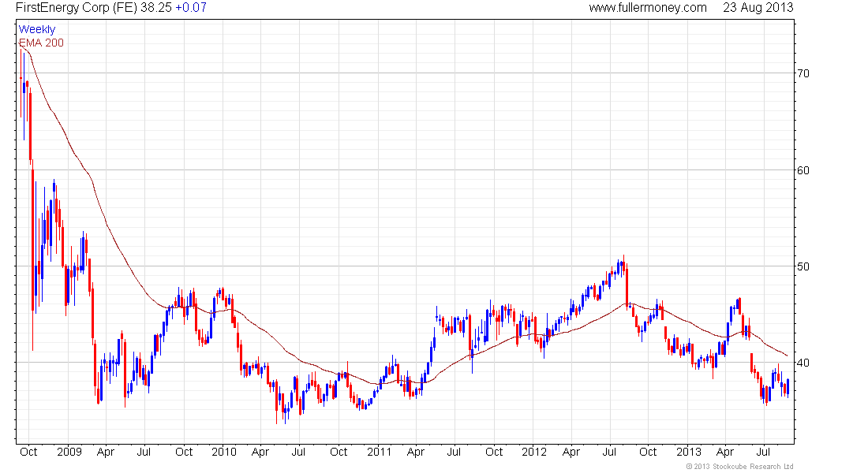
Task: Click the 50 price axis label
Action: [x=803, y=266]
